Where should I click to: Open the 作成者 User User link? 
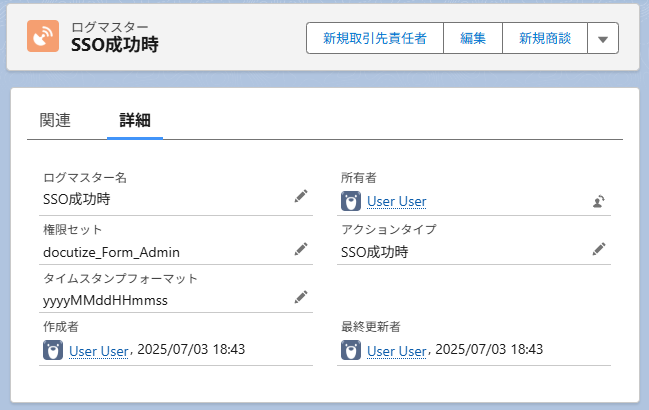tap(98, 351)
